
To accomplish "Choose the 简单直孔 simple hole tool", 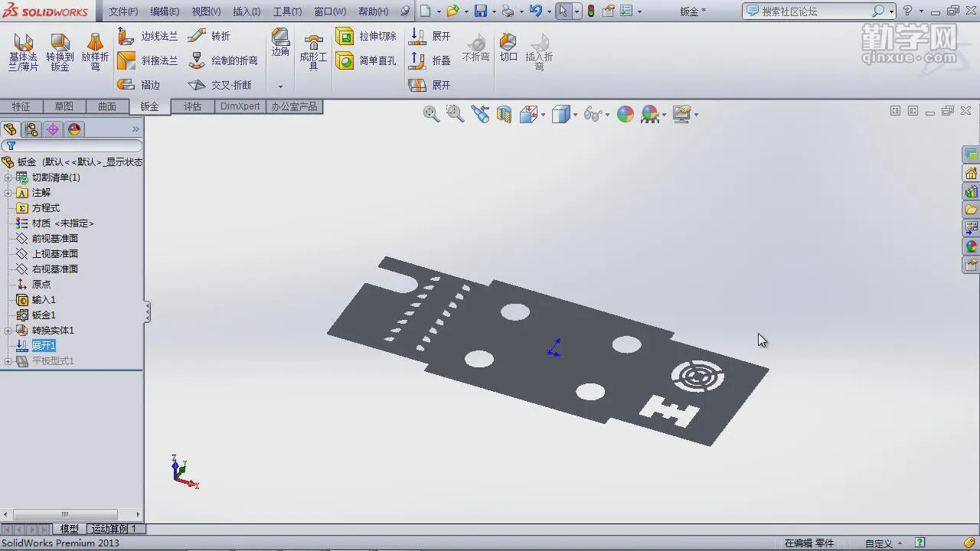I will coord(367,60).
